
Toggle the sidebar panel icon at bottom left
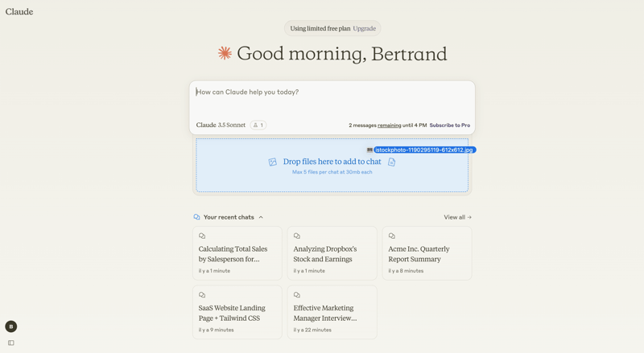pos(11,343)
